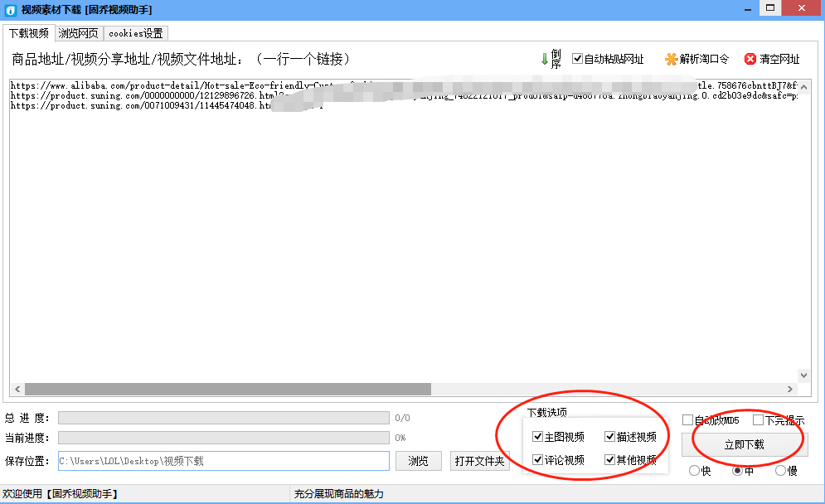Uncheck the 主图视频 download option
Viewport: 825px width, 504px height.
click(537, 437)
